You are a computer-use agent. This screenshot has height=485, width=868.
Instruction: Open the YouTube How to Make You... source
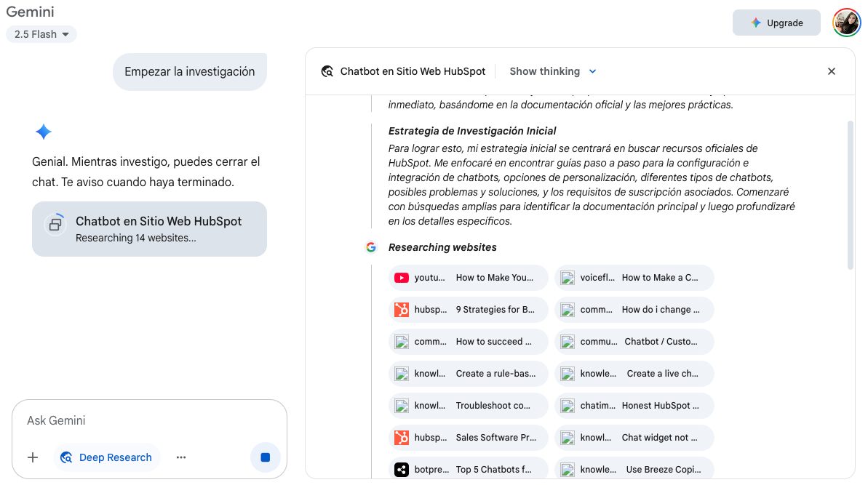click(x=469, y=278)
